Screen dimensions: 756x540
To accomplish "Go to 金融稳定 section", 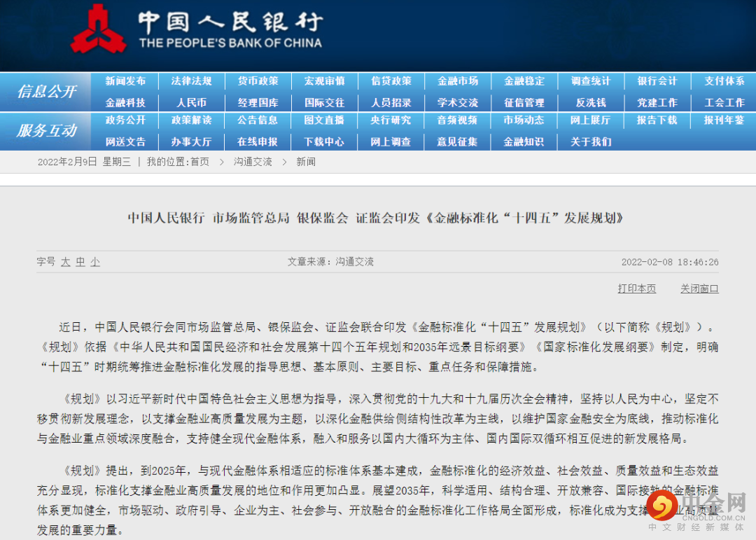I will [x=524, y=81].
